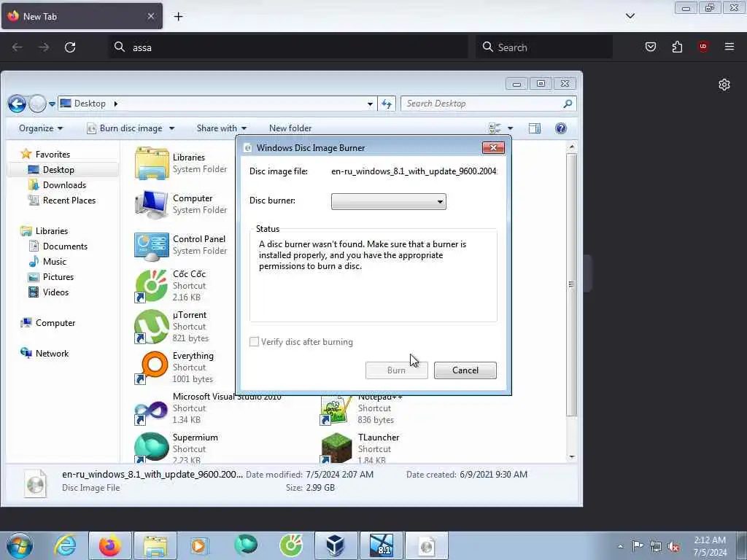This screenshot has width=747, height=560.
Task: Click the Search Desktop field
Action: pos(489,104)
